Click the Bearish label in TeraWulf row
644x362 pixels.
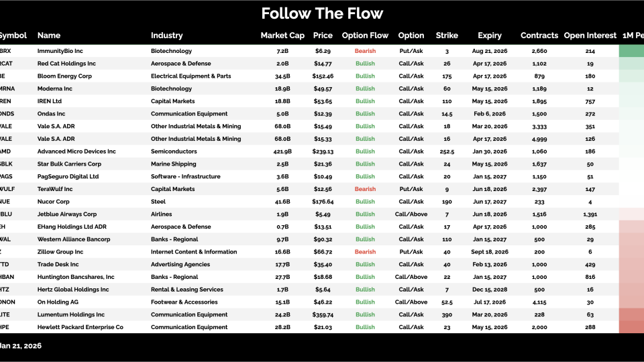[x=365, y=189]
